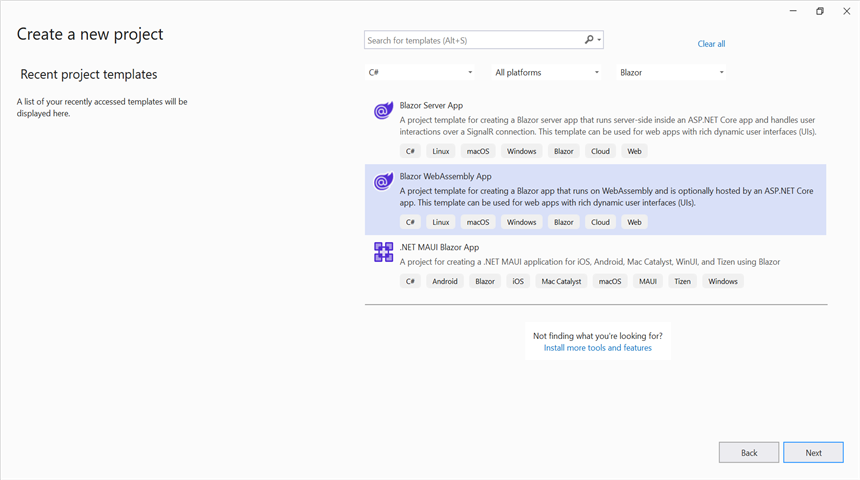Screen dimensions: 860x480
Task: Minimize the Create a new project window
Action: coord(793,11)
